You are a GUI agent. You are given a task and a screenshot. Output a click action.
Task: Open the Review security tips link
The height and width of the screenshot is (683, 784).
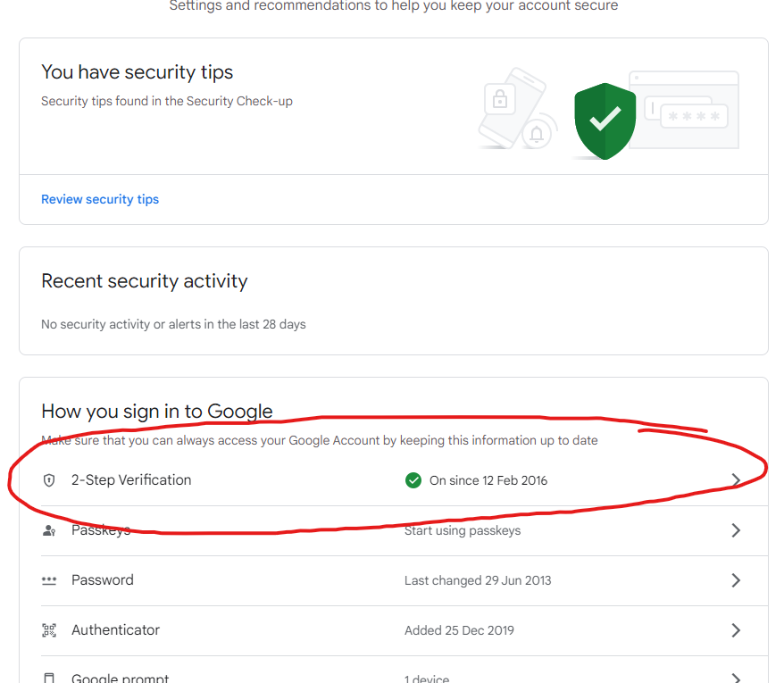(x=100, y=199)
